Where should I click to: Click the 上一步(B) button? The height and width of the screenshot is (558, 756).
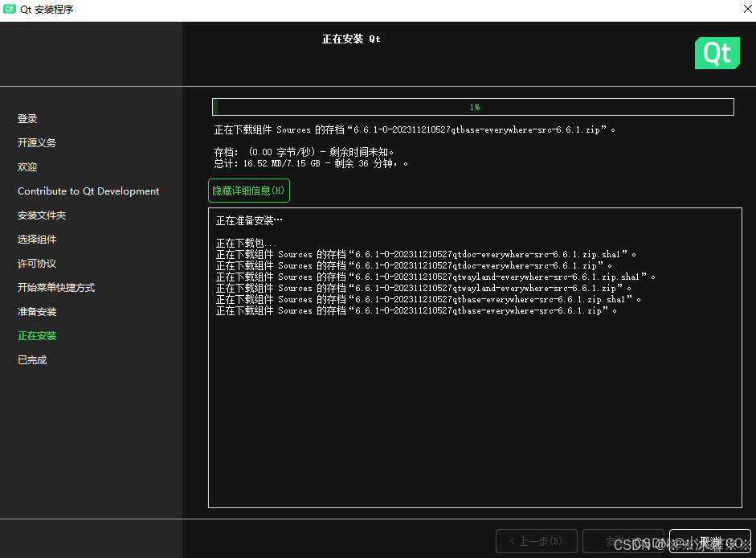click(536, 541)
